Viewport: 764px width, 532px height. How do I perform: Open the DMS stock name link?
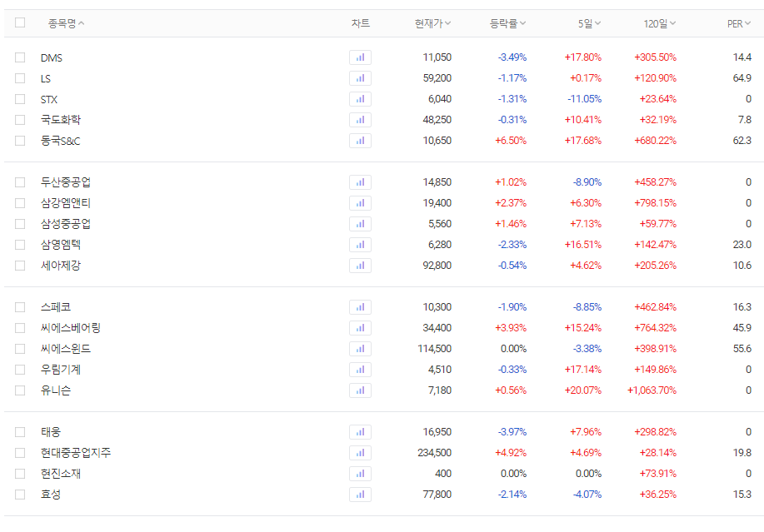pyautogui.click(x=52, y=58)
